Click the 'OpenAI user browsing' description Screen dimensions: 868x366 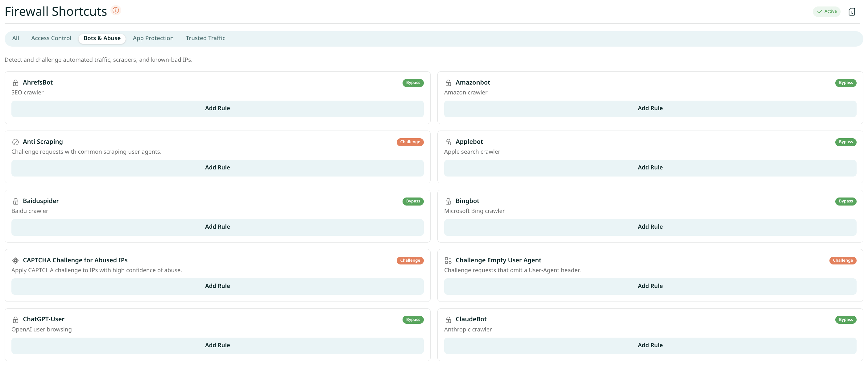[41, 330]
